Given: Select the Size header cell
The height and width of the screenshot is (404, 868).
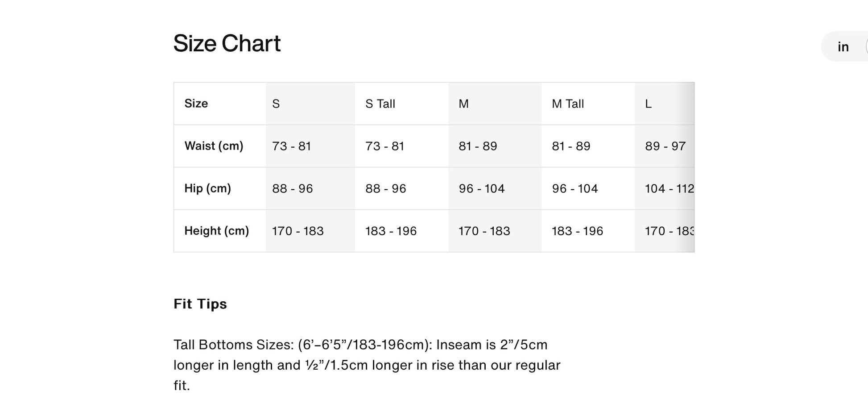Looking at the screenshot, I should 196,104.
